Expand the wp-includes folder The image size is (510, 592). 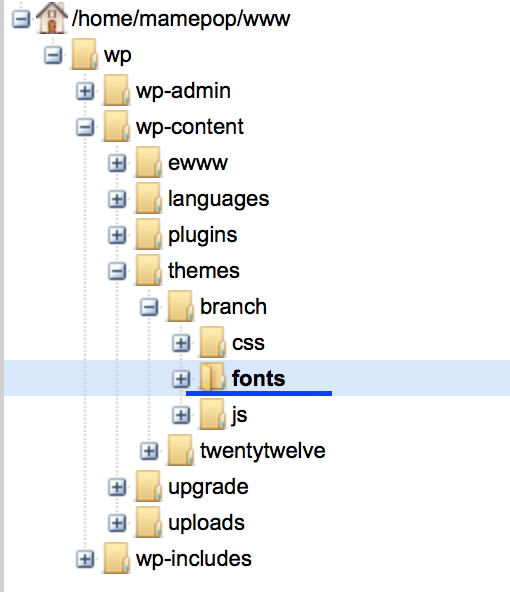point(85,559)
